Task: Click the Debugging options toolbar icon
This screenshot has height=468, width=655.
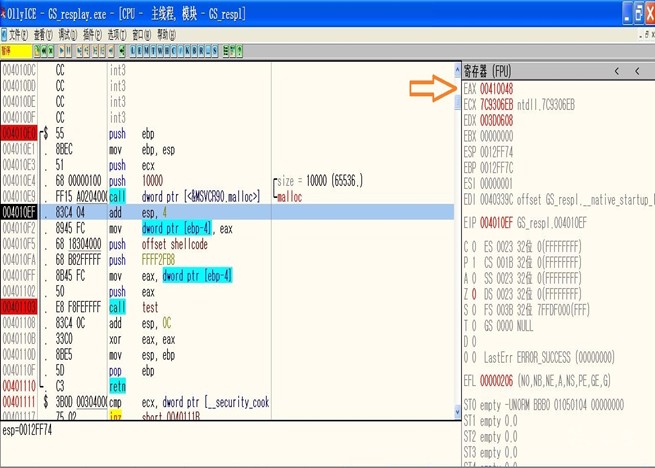Action: (x=226, y=51)
